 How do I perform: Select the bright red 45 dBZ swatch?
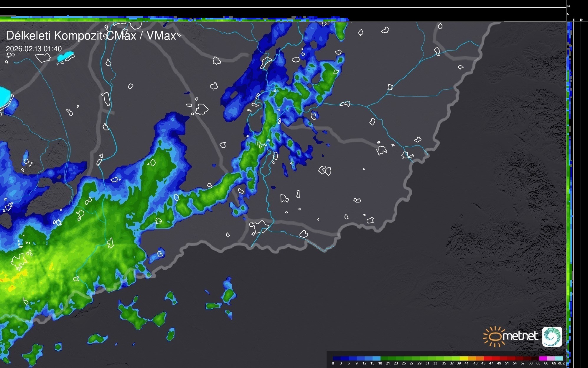487,358
